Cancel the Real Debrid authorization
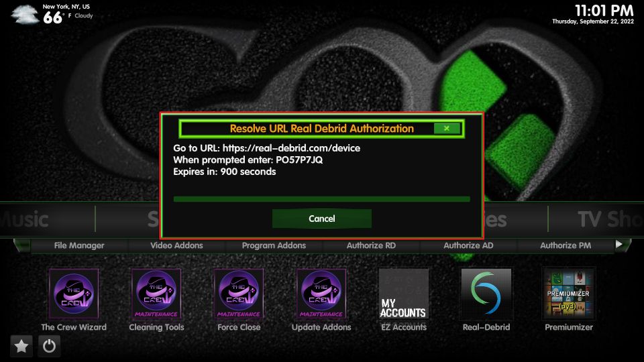644x362 pixels. point(322,219)
